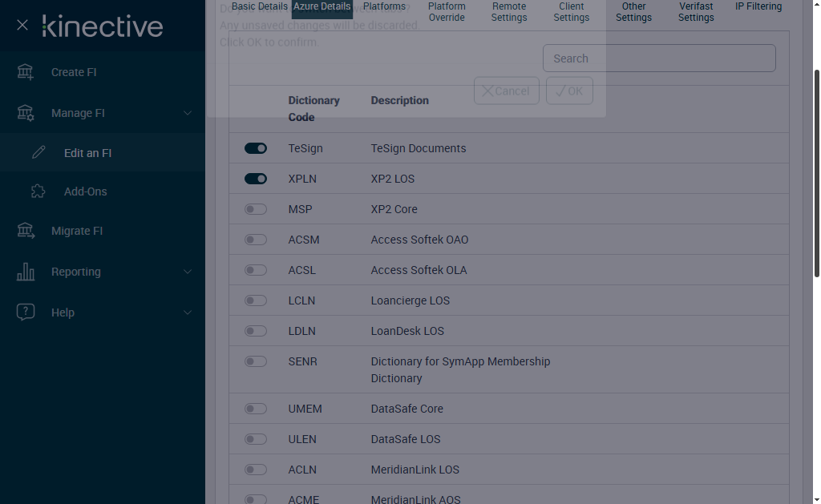This screenshot has width=821, height=504.
Task: Enable the ACSL Access Softek OLA toggle
Action: point(256,270)
